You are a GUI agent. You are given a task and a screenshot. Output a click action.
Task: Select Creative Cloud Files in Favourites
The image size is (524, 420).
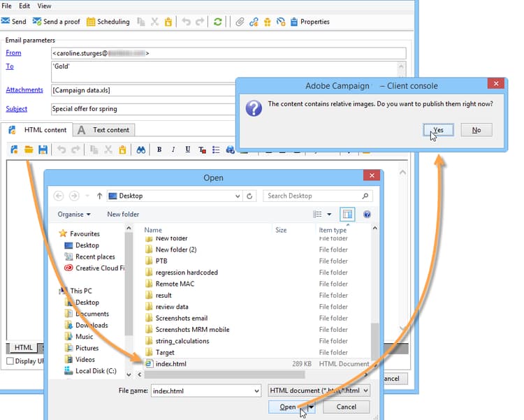95,268
